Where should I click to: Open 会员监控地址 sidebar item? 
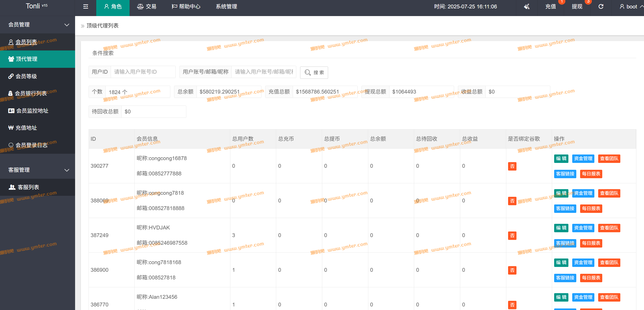click(x=32, y=111)
